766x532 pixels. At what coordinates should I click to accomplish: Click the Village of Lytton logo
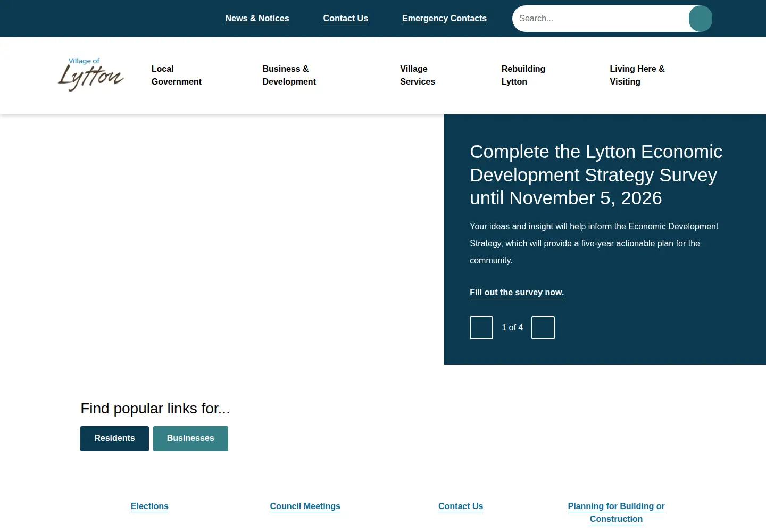[x=90, y=75]
